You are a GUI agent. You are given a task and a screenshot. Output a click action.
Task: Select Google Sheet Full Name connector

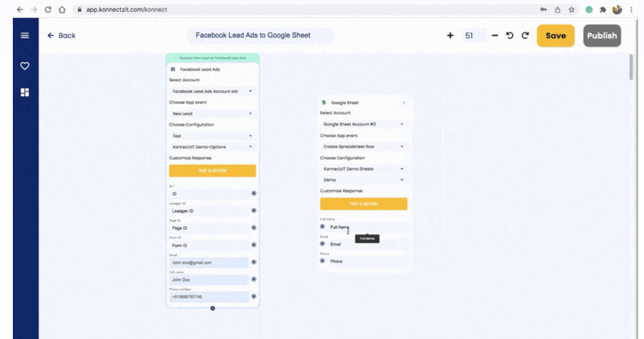323,226
